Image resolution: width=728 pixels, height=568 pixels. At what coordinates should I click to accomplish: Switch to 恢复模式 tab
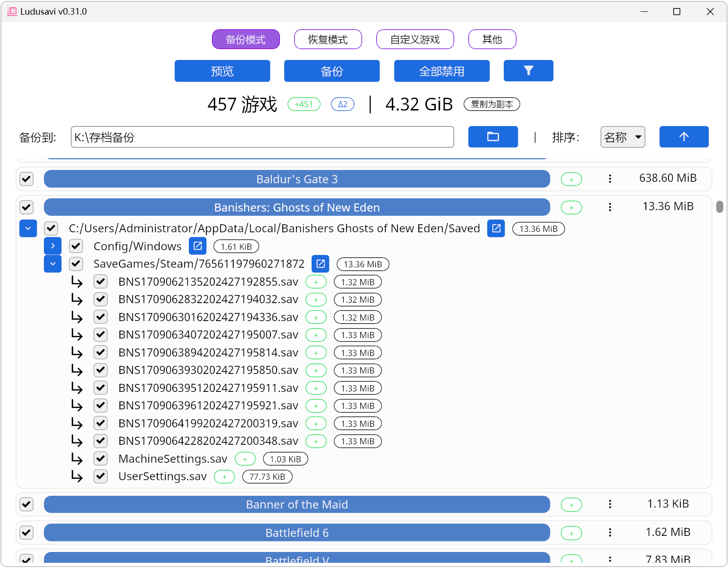(328, 39)
